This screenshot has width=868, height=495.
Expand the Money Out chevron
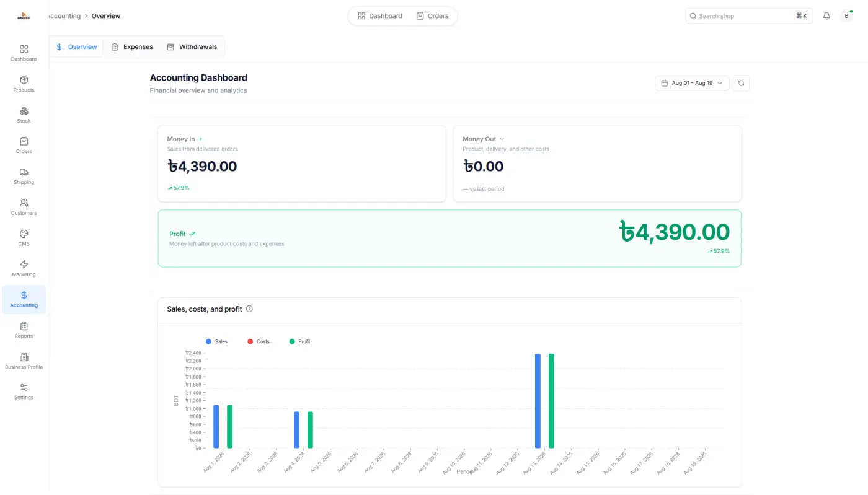pos(502,139)
